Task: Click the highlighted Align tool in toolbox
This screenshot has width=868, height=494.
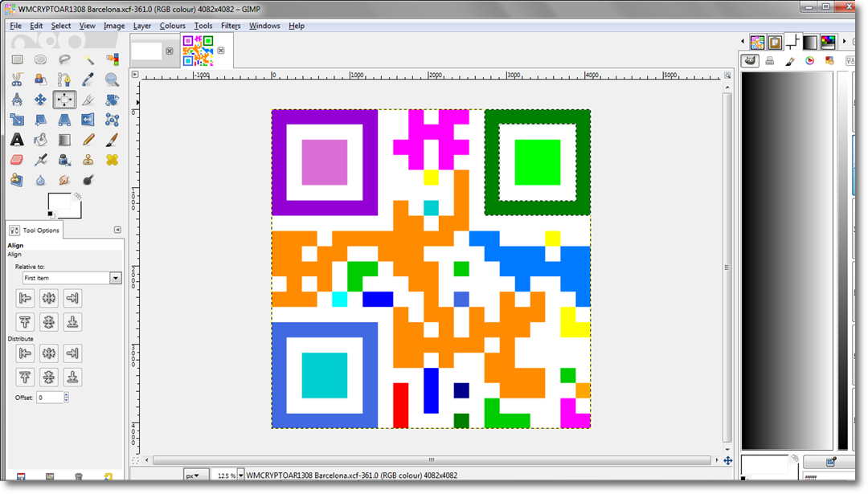Action: pyautogui.click(x=64, y=100)
